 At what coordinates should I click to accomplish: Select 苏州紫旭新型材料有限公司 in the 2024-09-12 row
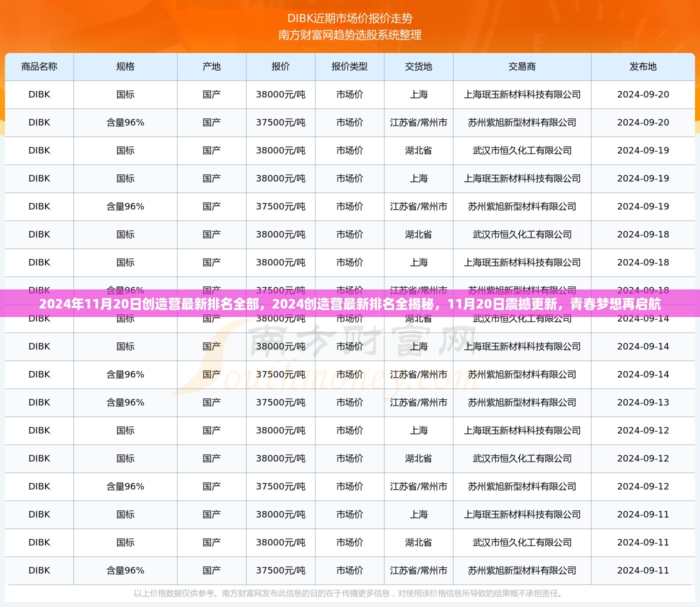[x=522, y=486]
